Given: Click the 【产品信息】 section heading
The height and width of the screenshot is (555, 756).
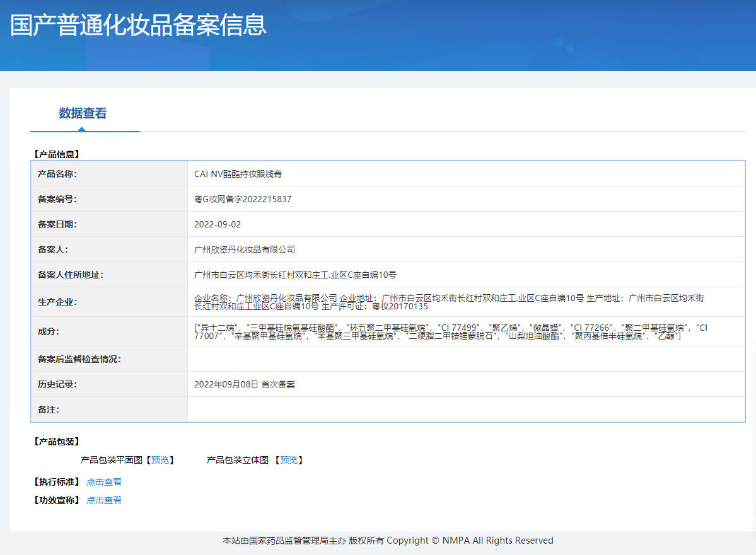Looking at the screenshot, I should [x=56, y=154].
